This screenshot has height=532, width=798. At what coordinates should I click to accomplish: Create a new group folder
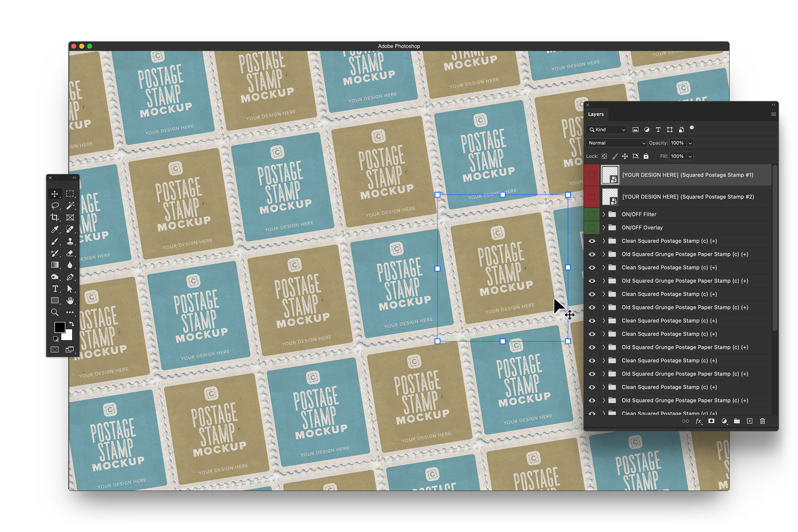737,421
